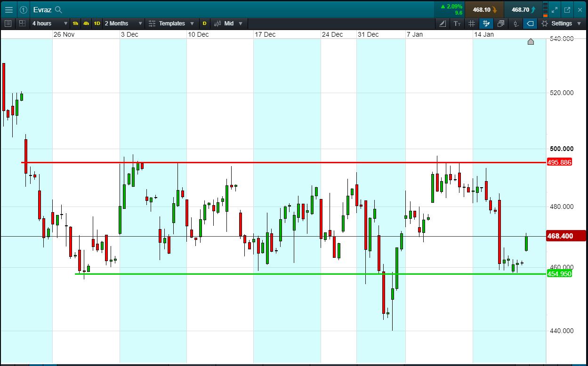Close the Evraz chart panel

pyautogui.click(x=580, y=9)
